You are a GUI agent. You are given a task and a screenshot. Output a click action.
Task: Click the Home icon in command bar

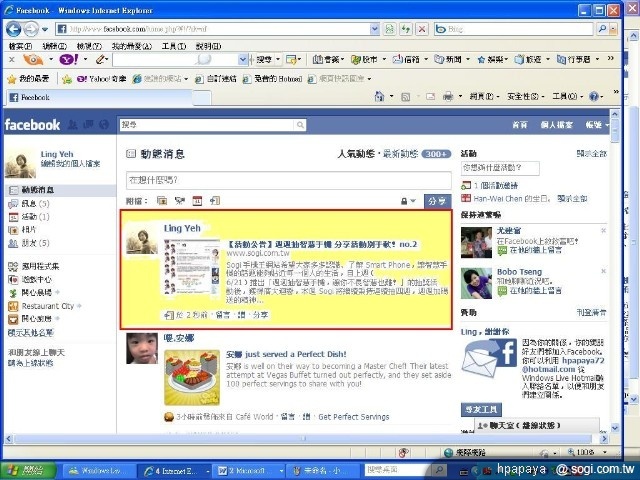379,97
